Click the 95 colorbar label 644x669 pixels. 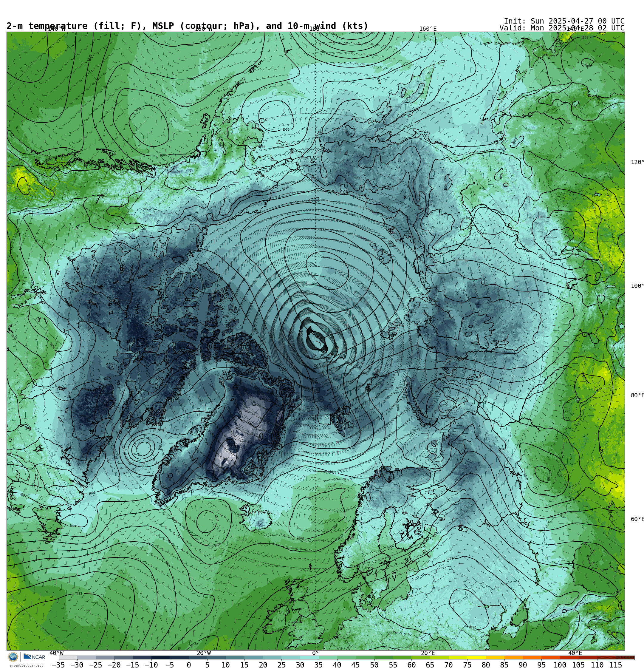point(541,665)
